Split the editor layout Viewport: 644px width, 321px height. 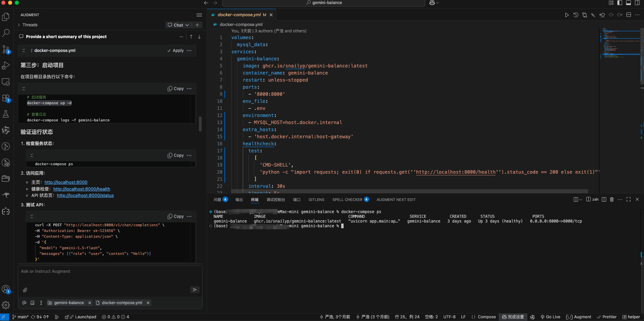628,15
